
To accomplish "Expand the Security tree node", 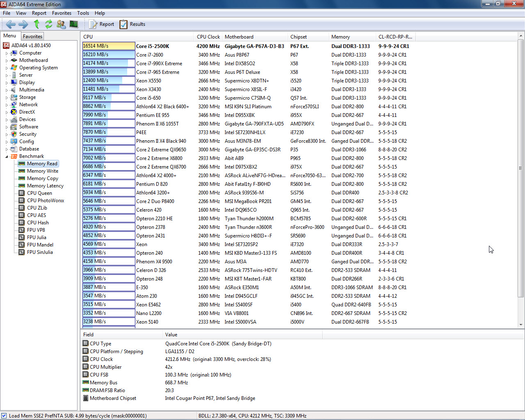I will click(7, 135).
